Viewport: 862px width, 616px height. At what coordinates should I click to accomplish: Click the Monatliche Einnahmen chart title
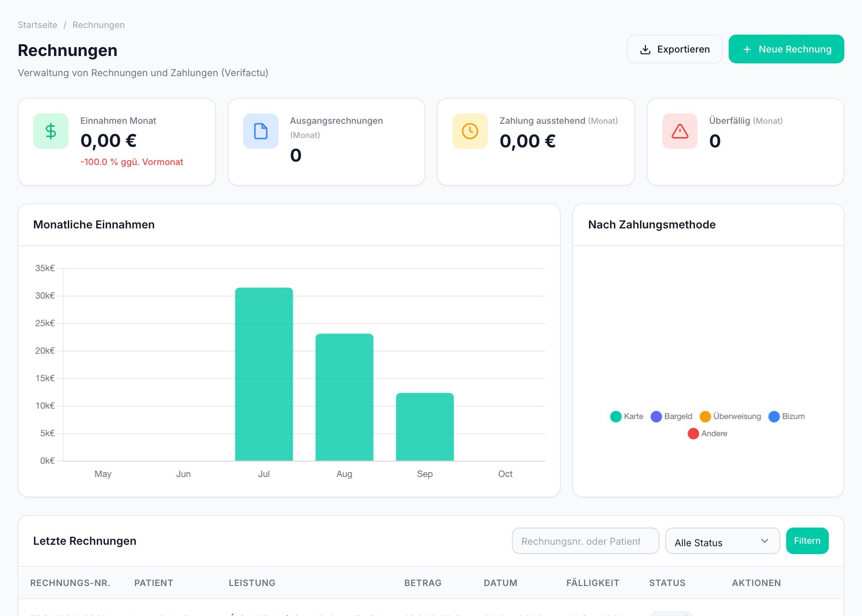point(94,224)
